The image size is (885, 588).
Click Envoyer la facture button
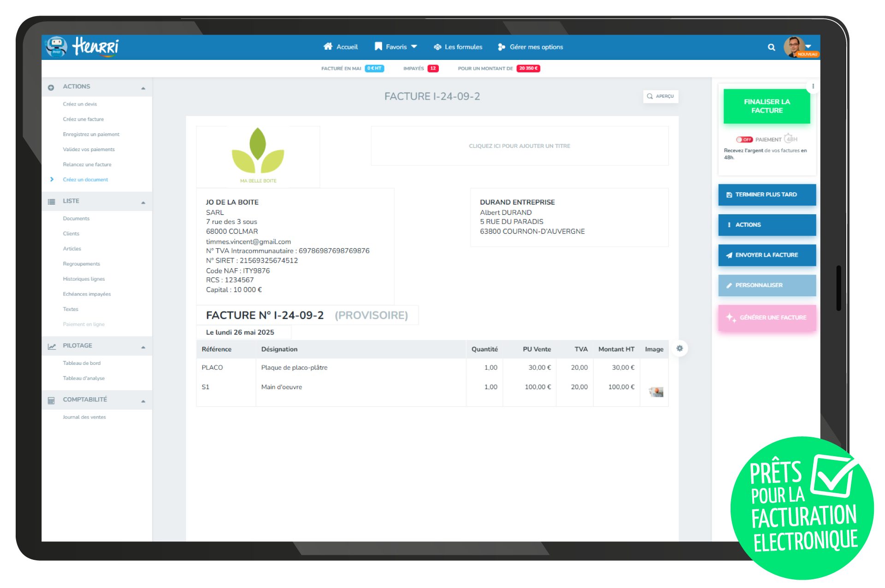(767, 255)
